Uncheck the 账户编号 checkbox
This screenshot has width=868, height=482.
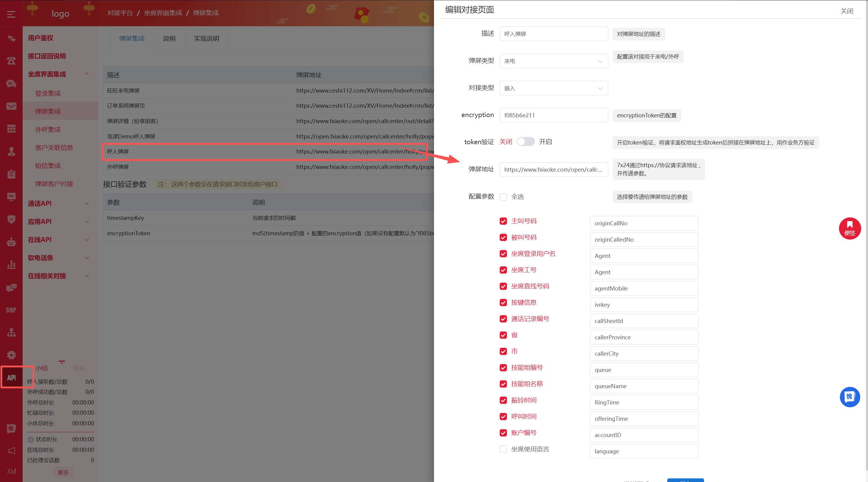click(503, 433)
